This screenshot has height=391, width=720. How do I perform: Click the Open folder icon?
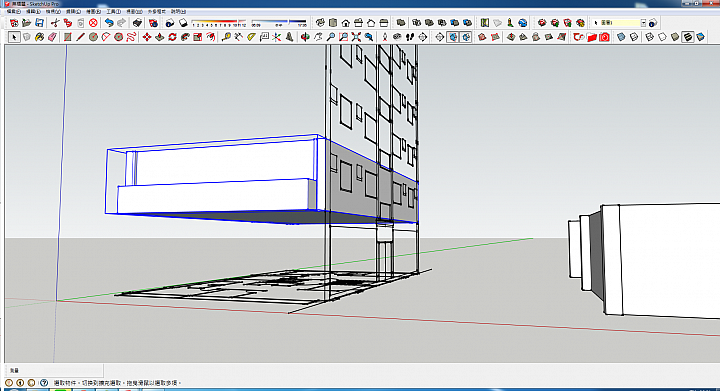tap(27, 22)
